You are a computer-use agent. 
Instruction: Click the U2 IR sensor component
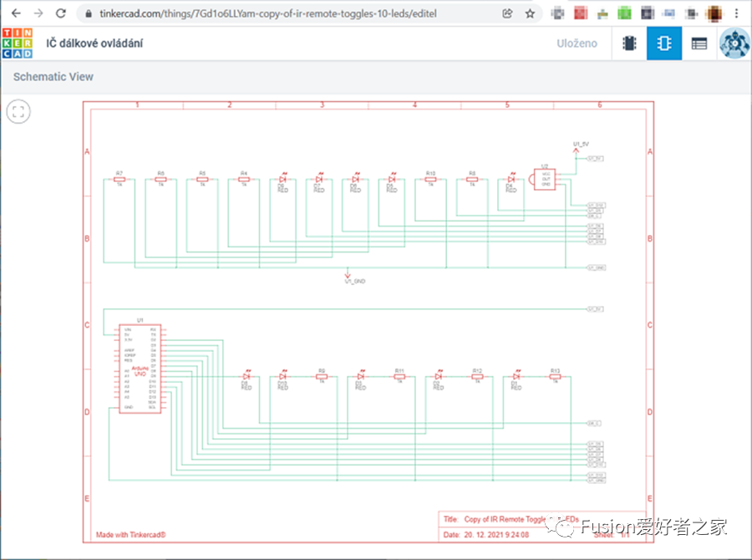pyautogui.click(x=545, y=178)
